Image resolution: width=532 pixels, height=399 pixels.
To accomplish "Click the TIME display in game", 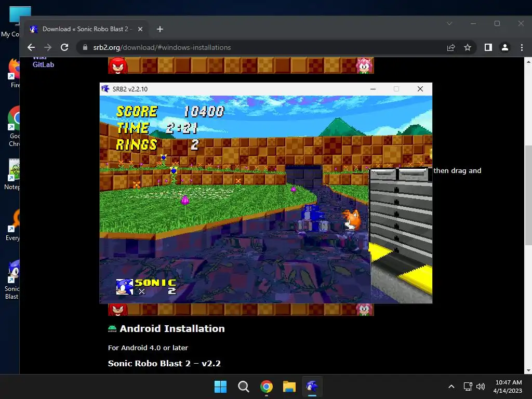I will point(157,128).
